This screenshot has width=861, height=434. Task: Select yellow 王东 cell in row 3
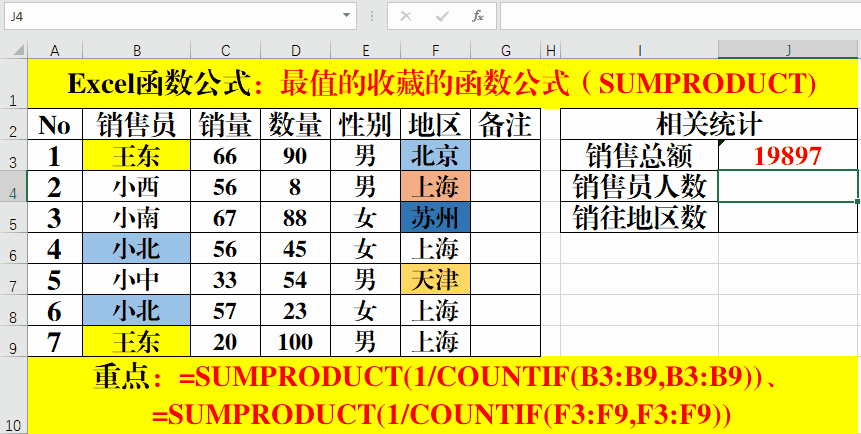coord(137,155)
